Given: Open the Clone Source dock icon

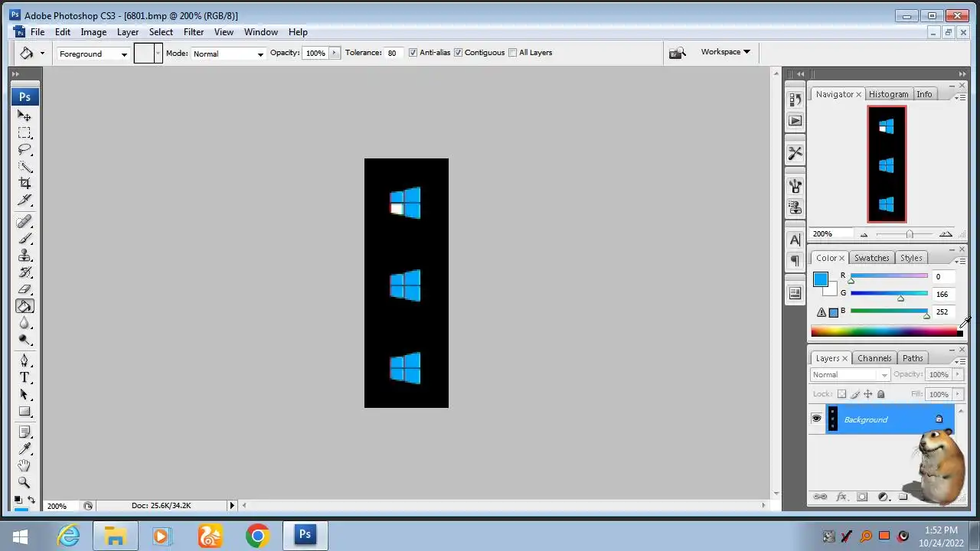Looking at the screenshot, I should coord(795,207).
